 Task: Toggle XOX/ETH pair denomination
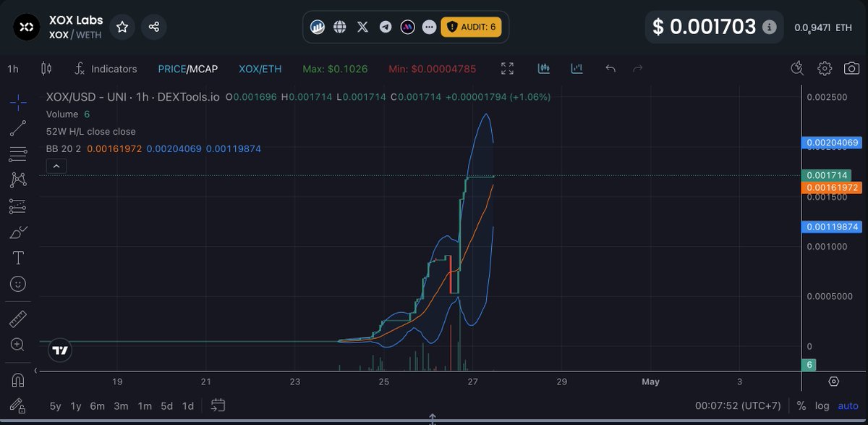click(260, 69)
